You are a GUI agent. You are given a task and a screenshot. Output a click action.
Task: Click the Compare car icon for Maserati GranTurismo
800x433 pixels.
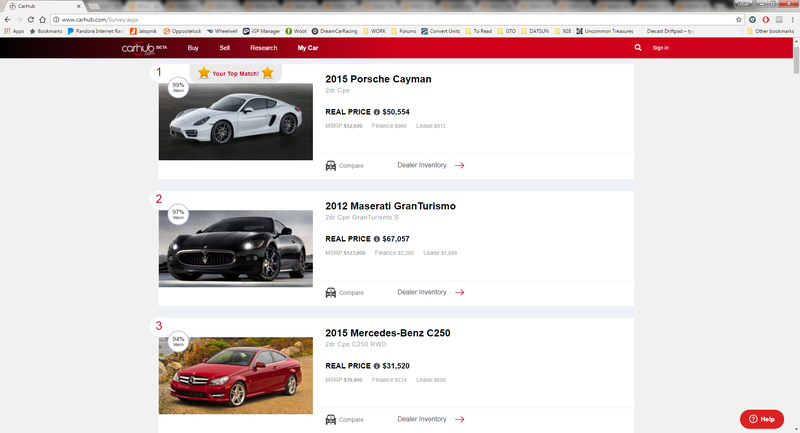coord(331,292)
